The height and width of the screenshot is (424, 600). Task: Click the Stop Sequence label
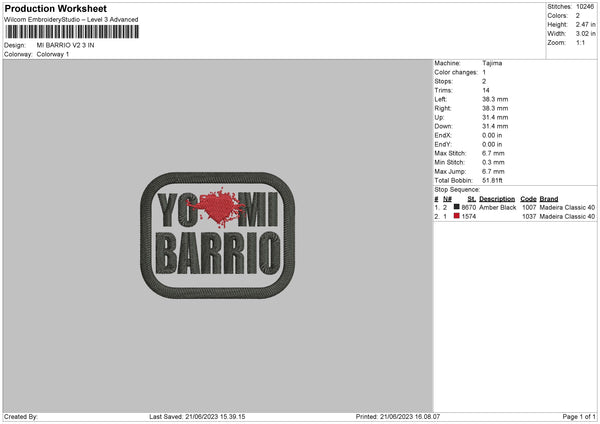pos(457,190)
